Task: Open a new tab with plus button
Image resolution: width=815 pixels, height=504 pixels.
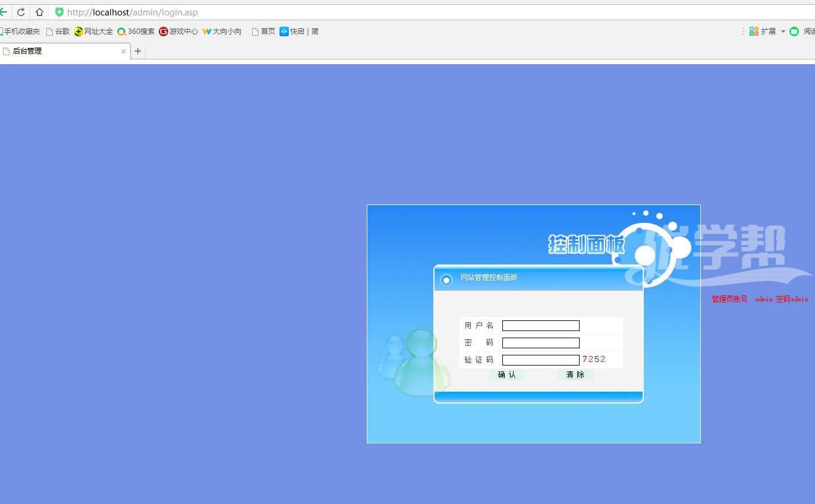Action: pos(138,51)
